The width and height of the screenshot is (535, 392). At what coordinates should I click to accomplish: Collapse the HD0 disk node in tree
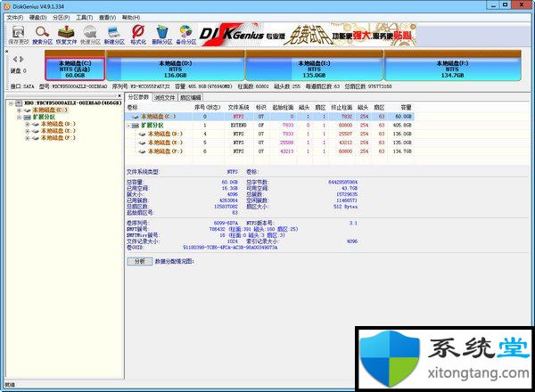pyautogui.click(x=12, y=103)
